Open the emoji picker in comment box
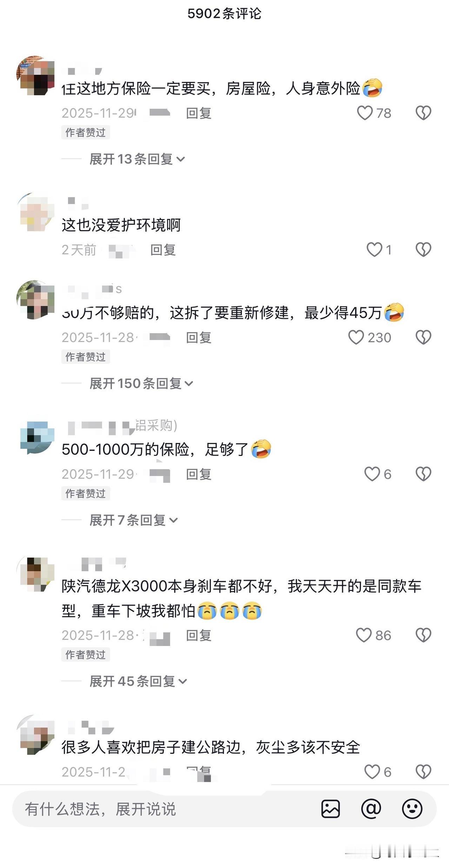Image resolution: width=449 pixels, height=868 pixels. [x=412, y=809]
